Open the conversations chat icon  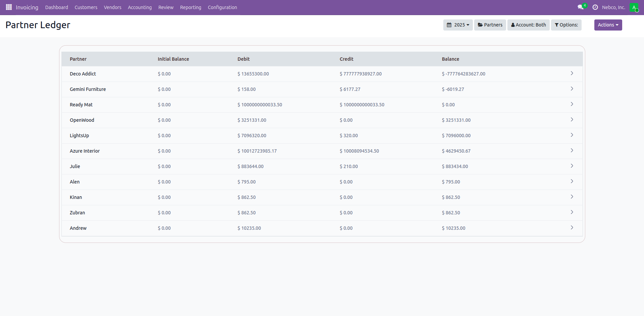click(581, 7)
